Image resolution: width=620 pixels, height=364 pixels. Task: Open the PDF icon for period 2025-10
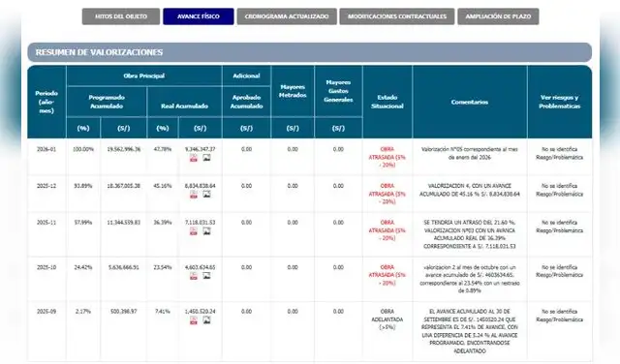(x=194, y=276)
